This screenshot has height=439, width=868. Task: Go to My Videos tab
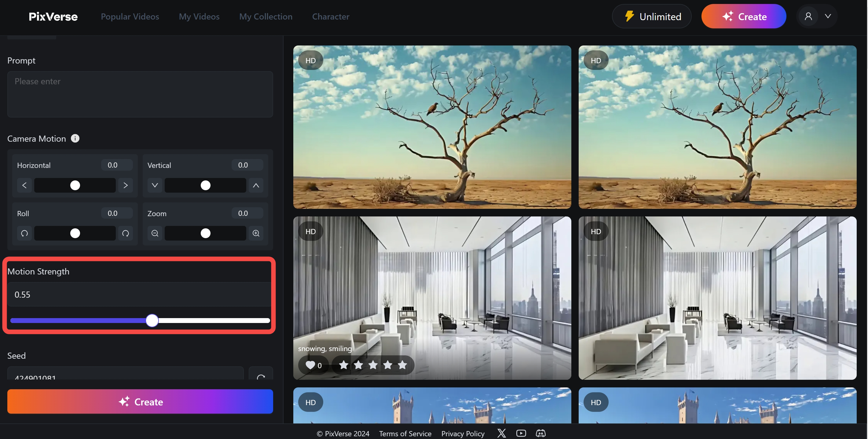(199, 16)
